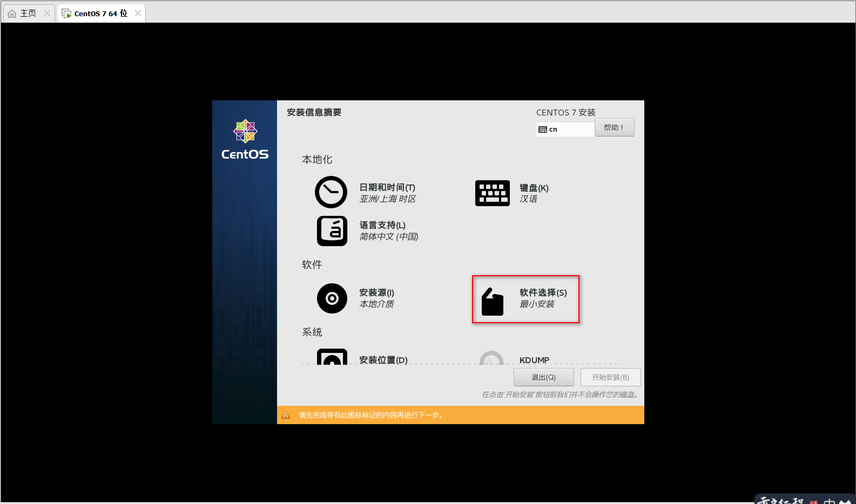The image size is (856, 504).
Task: Click the 软件 section heading
Action: click(312, 265)
